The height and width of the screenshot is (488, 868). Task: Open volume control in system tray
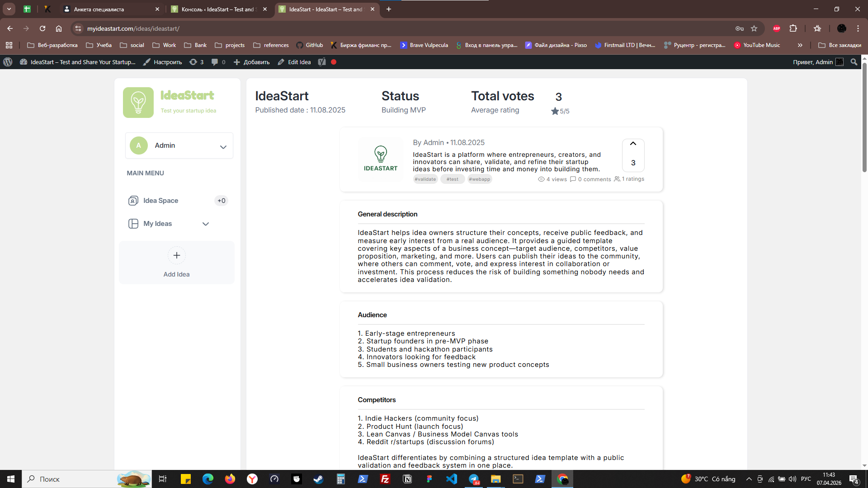[x=792, y=479]
